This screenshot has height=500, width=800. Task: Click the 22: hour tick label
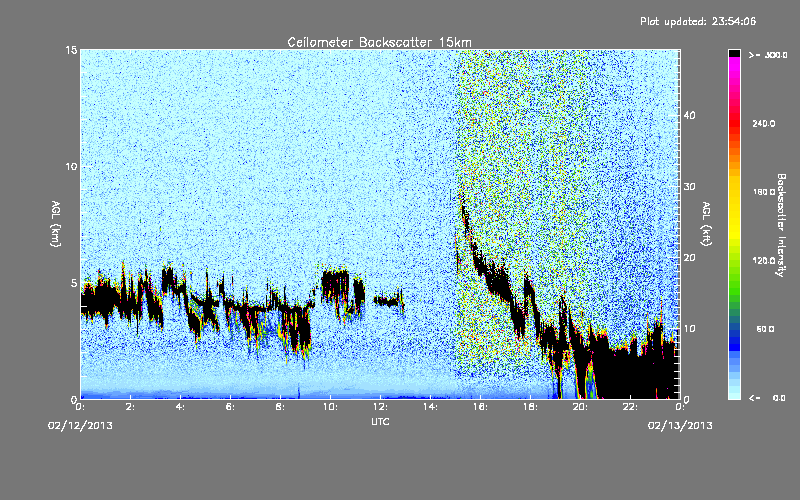631,407
